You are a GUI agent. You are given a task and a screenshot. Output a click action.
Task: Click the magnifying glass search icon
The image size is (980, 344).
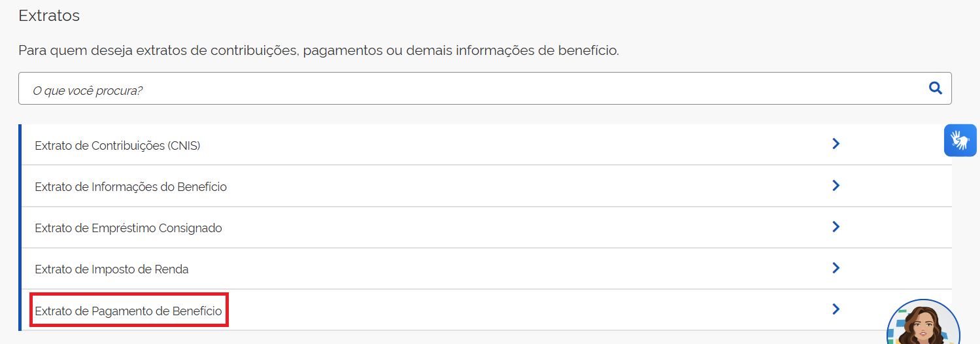pos(935,88)
